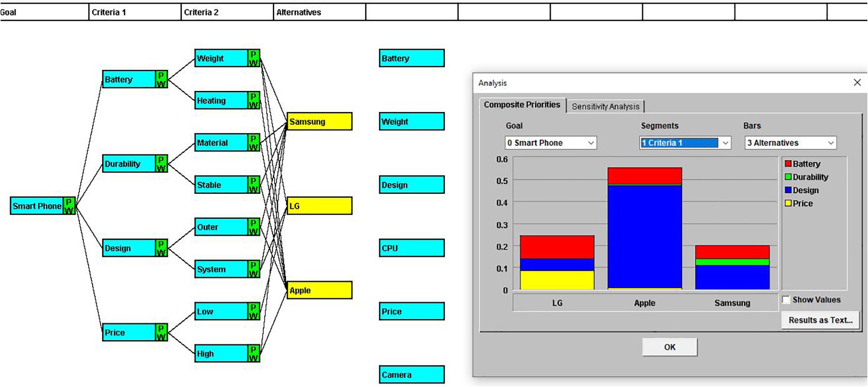Click the red Battery legend swatch
868x387 pixels.
coord(788,164)
